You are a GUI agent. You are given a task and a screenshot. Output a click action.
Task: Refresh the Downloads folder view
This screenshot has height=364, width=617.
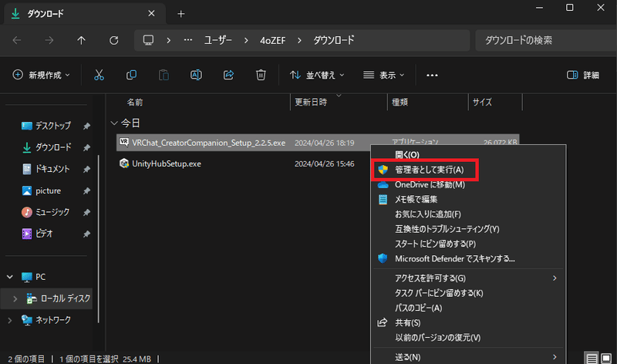click(x=113, y=40)
